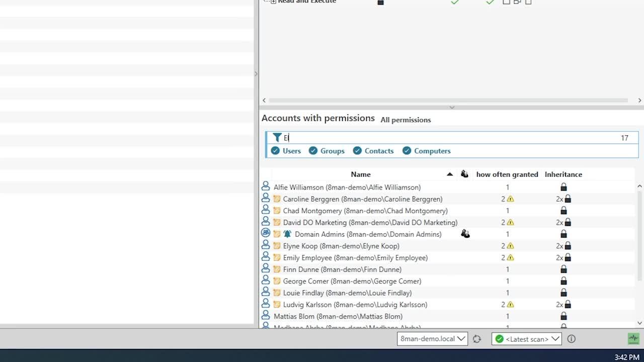Sort by how often granted column
644x362 pixels.
point(507,174)
